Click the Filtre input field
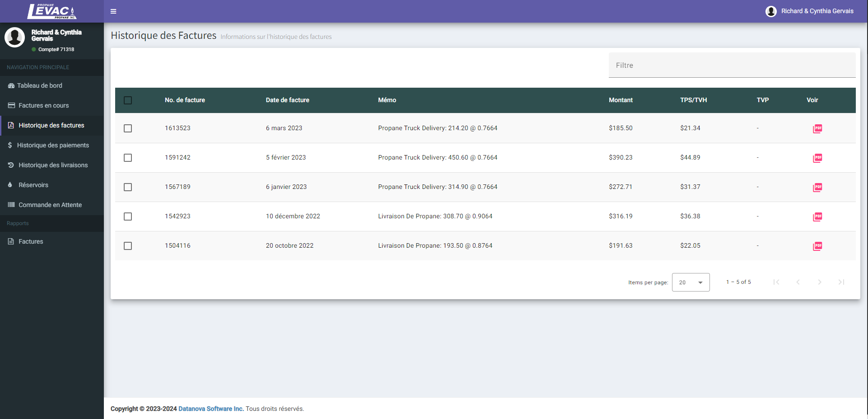The height and width of the screenshot is (419, 868). 732,65
